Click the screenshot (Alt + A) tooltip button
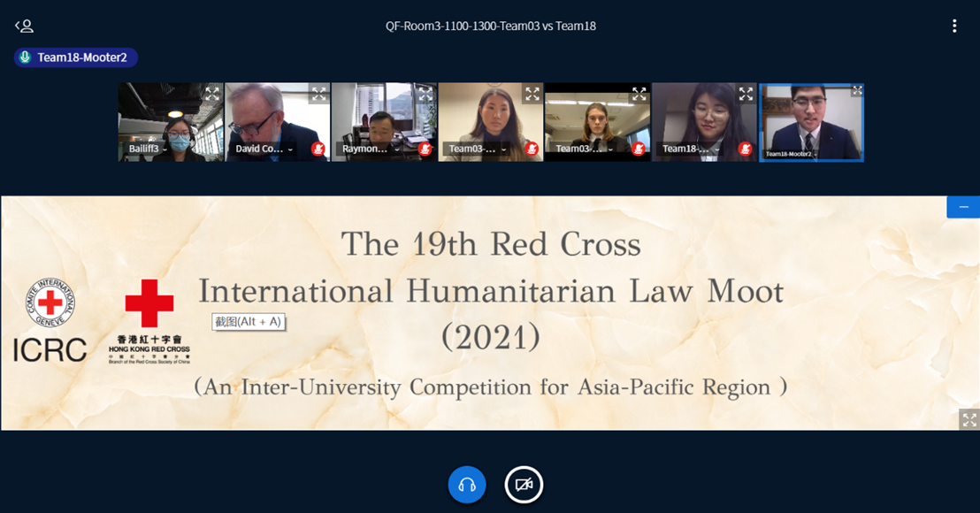Image resolution: width=980 pixels, height=513 pixels. [x=249, y=322]
